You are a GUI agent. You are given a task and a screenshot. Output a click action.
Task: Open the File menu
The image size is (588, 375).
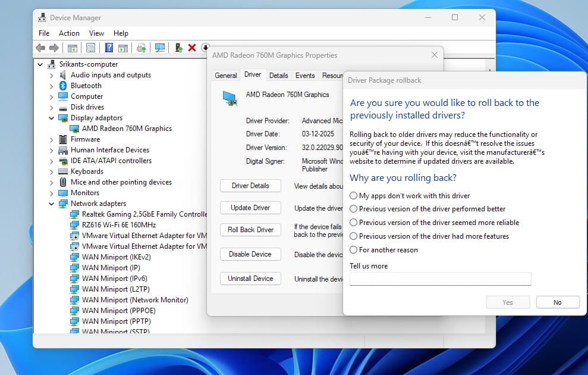[44, 33]
